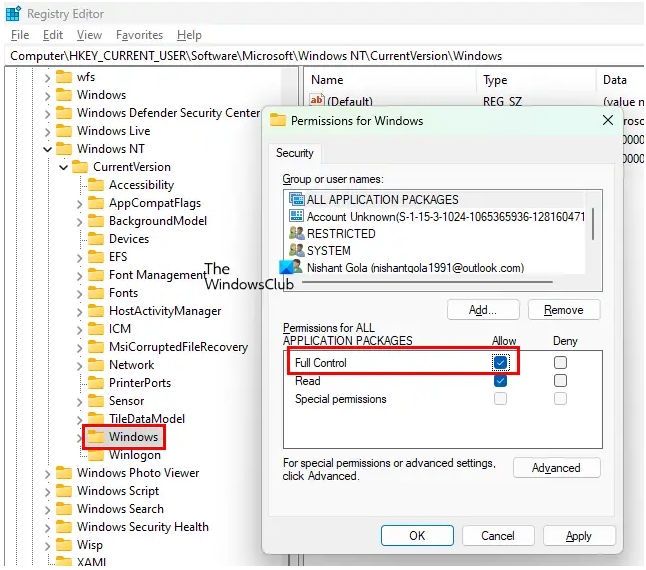The width and height of the screenshot is (646, 570).
Task: Select the Account Unknown entry
Action: tap(437, 217)
